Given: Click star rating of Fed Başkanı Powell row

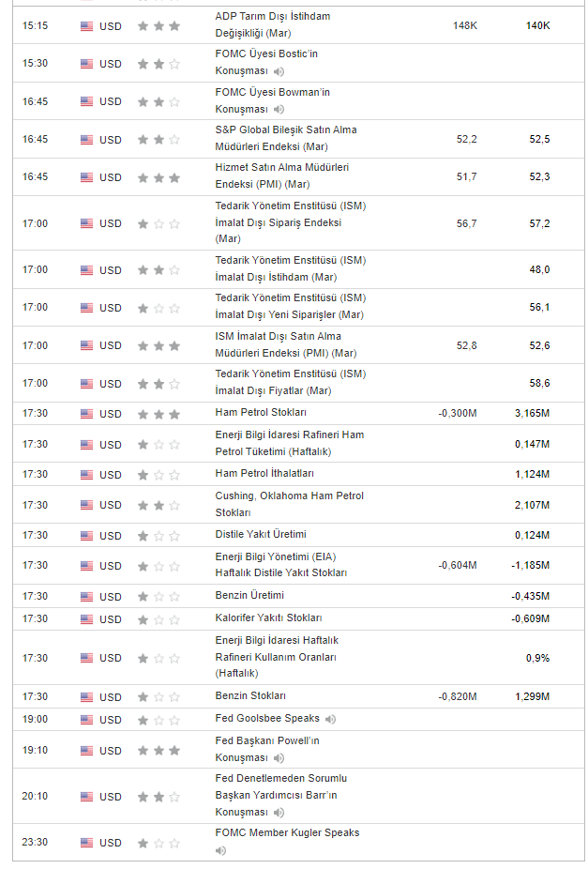Looking at the screenshot, I should pyautogui.click(x=158, y=751).
